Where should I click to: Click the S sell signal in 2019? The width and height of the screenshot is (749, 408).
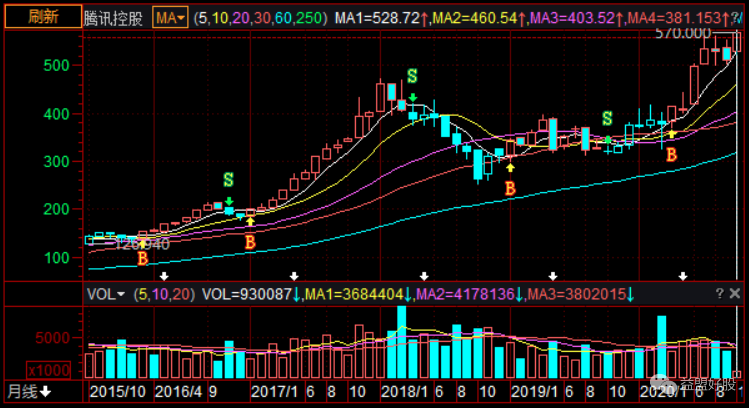click(606, 119)
